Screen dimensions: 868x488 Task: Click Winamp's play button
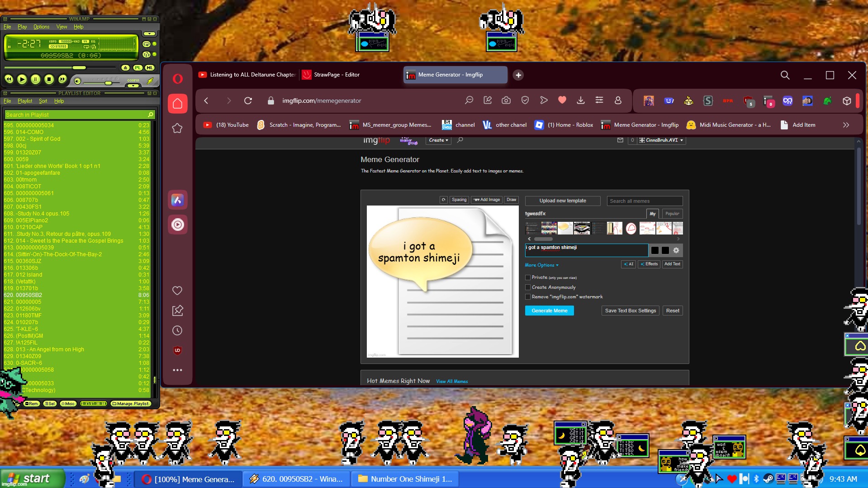click(x=22, y=79)
